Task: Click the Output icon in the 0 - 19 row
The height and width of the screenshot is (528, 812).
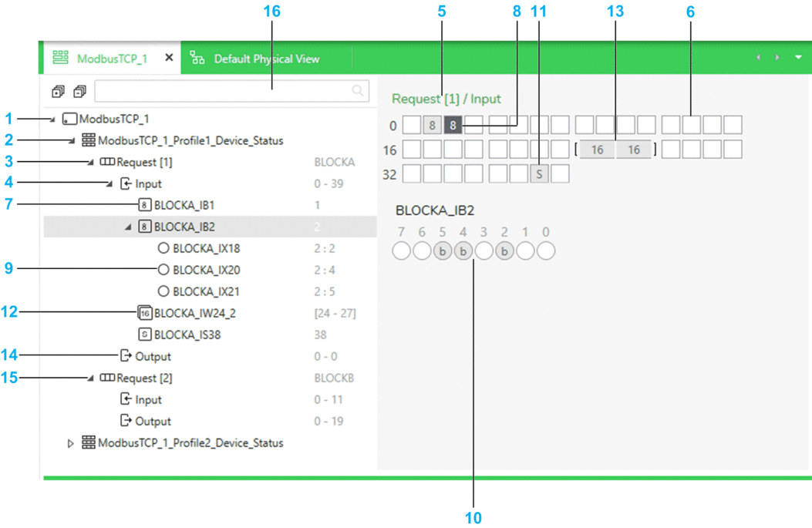Action: click(126, 420)
